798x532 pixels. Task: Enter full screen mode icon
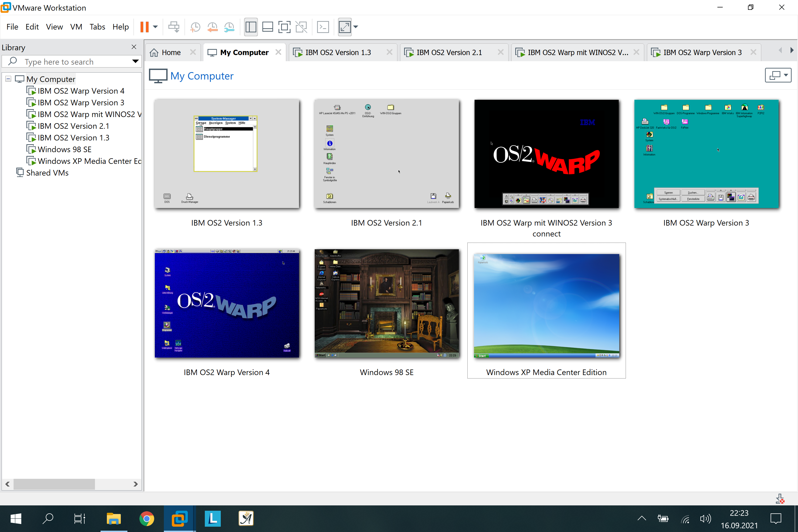click(284, 27)
